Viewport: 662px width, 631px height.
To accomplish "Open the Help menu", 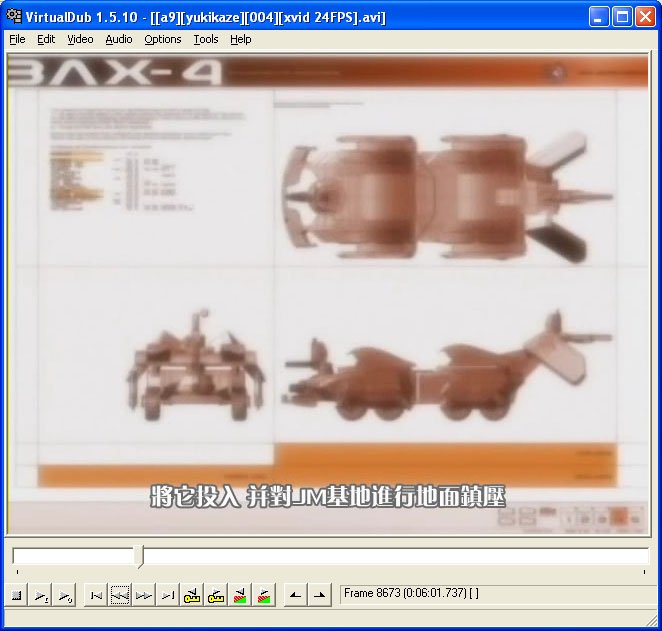I will coord(241,39).
